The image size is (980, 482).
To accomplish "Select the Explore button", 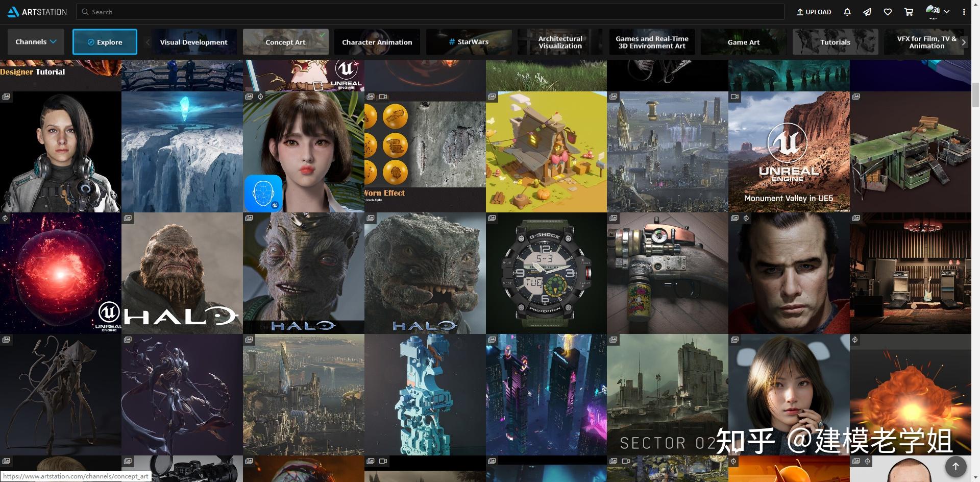I will (105, 42).
